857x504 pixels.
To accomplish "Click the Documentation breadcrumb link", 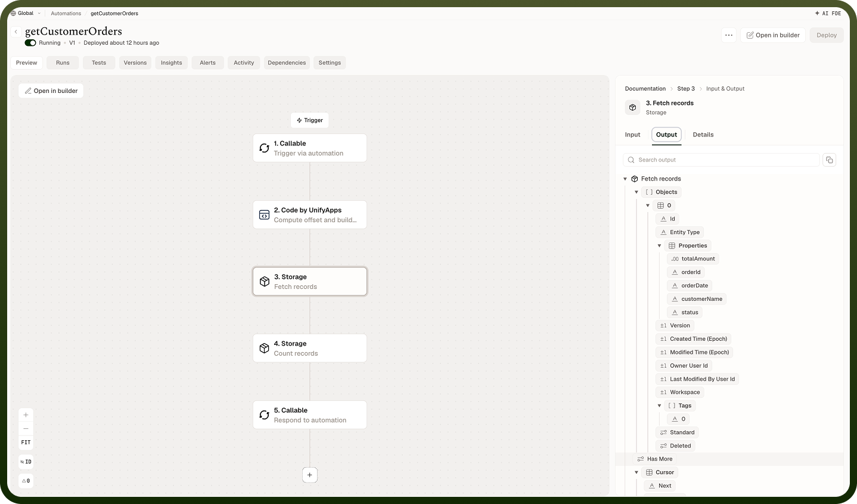I will click(645, 89).
